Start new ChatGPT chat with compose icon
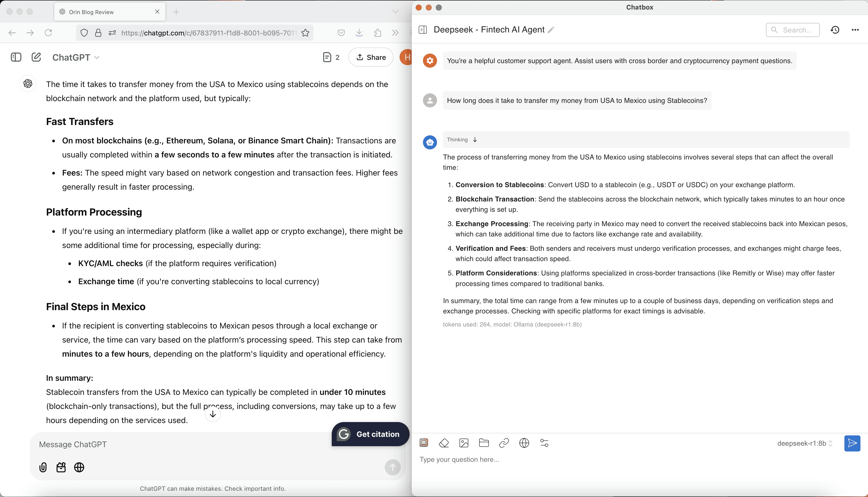Image resolution: width=868 pixels, height=497 pixels. (x=36, y=57)
